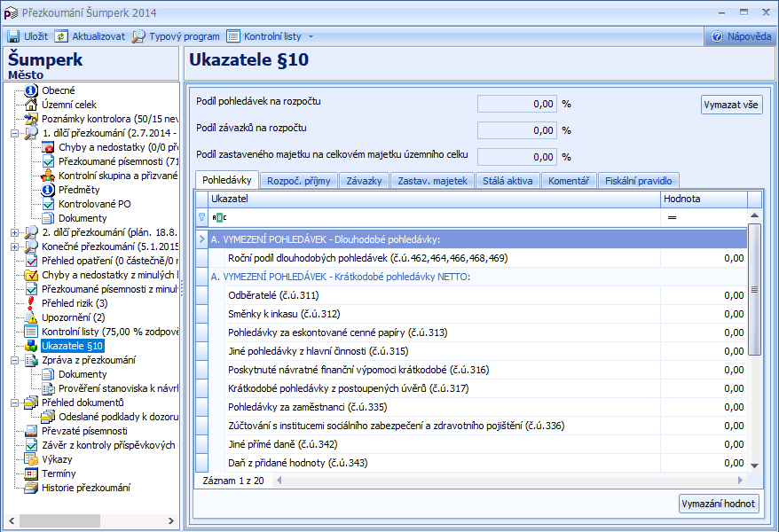This screenshot has height=532, width=779.
Task: Click value cell for Směnky k inkasu
Action: point(704,314)
